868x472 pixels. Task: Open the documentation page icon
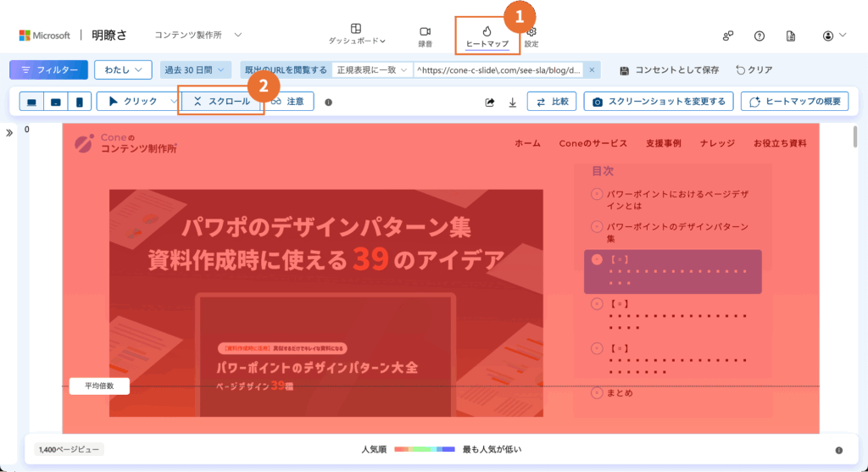coord(791,36)
